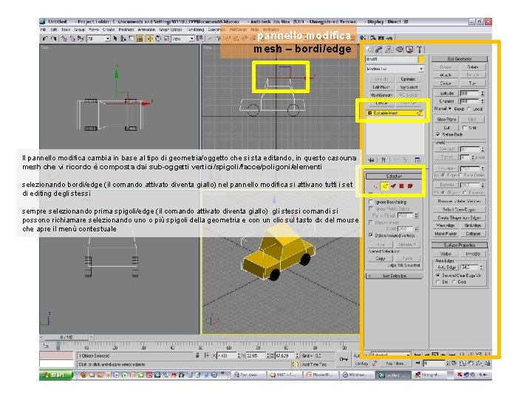Open the Modifier List dropdown
The width and height of the screenshot is (532, 399).
point(395,69)
